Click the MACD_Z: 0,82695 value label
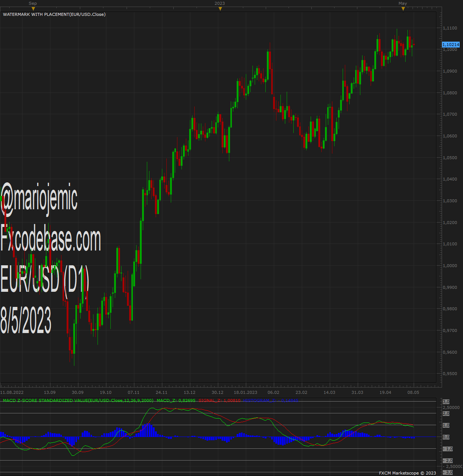The height and width of the screenshot is (476, 463). coord(176,400)
